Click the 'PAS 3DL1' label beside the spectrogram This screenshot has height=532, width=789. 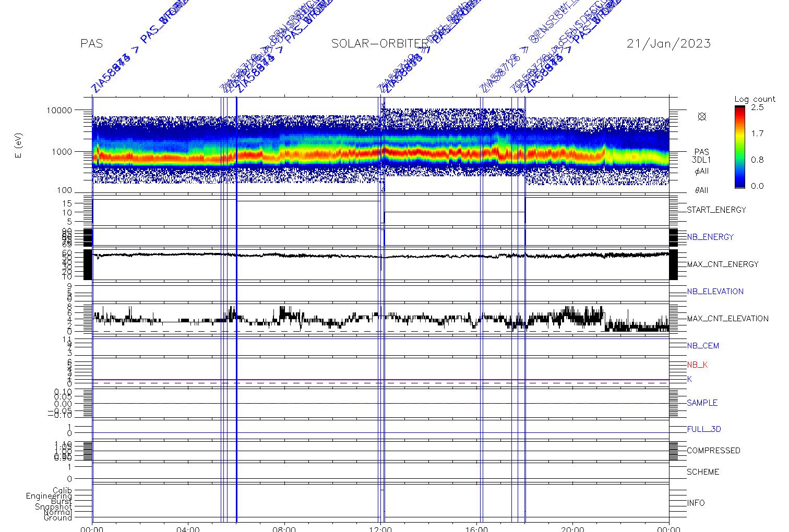click(x=702, y=156)
